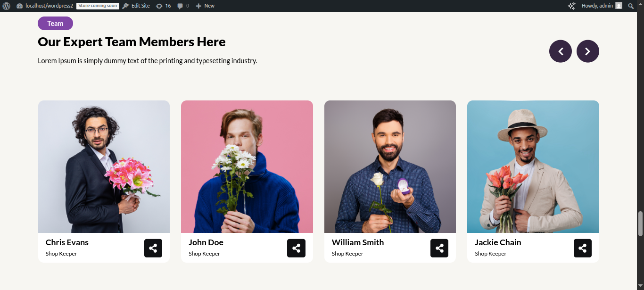Screen dimensions: 644x290
Task: Show next team members with right arrow
Action: tap(588, 51)
